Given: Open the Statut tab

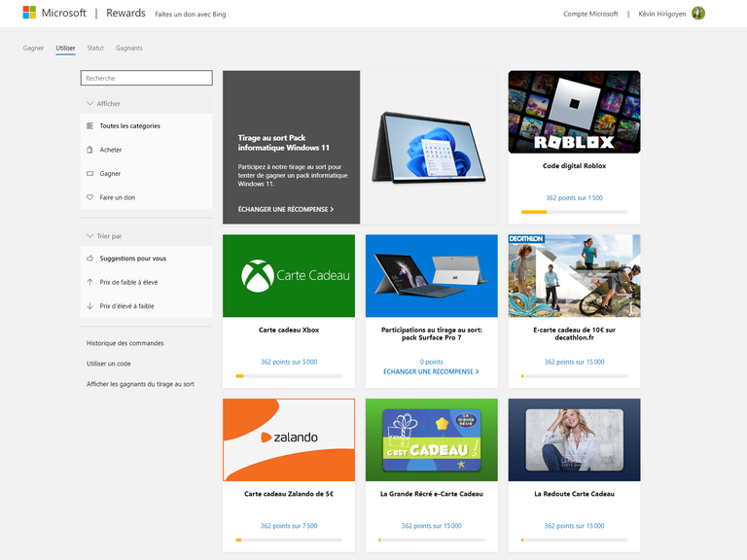Looking at the screenshot, I should [95, 48].
